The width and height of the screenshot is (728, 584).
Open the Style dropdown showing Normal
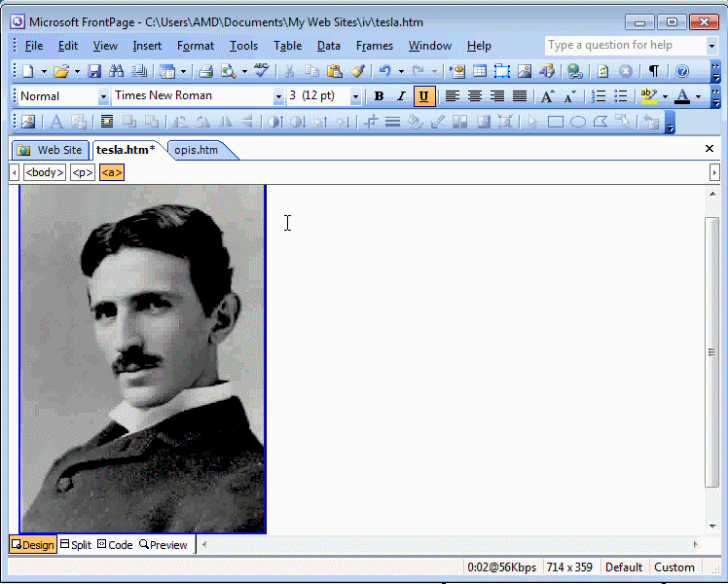[x=103, y=96]
